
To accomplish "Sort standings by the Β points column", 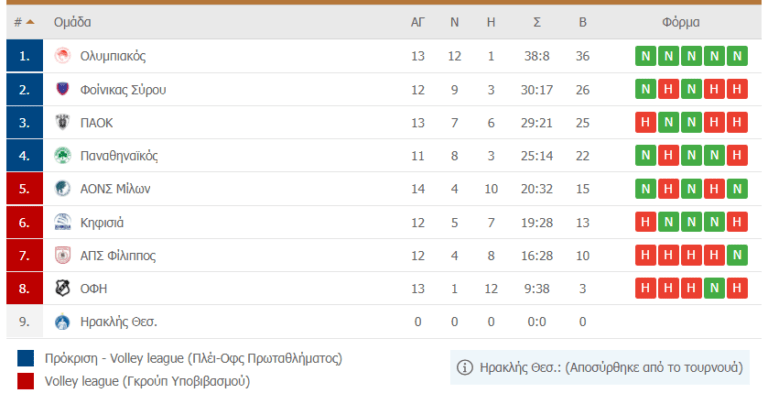I will (582, 22).
